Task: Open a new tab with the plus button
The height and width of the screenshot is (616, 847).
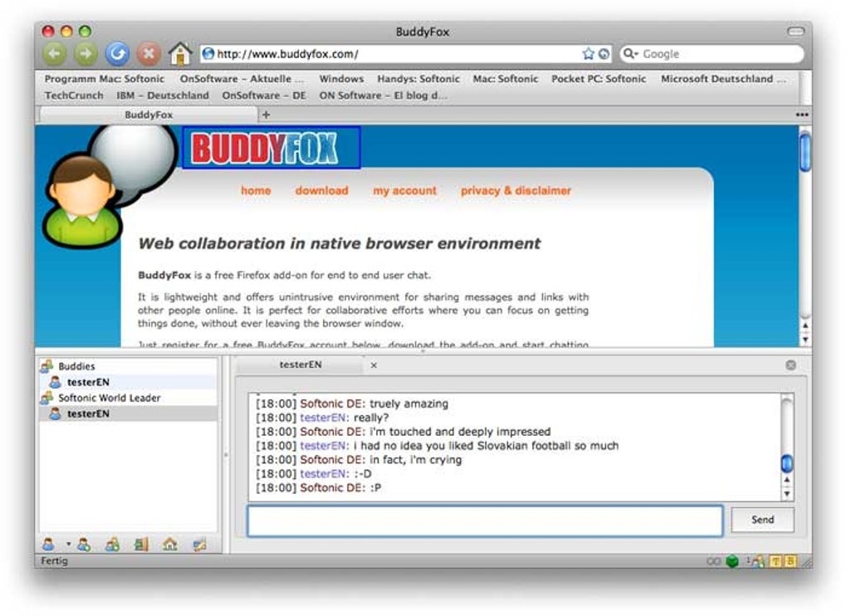Action: (266, 115)
